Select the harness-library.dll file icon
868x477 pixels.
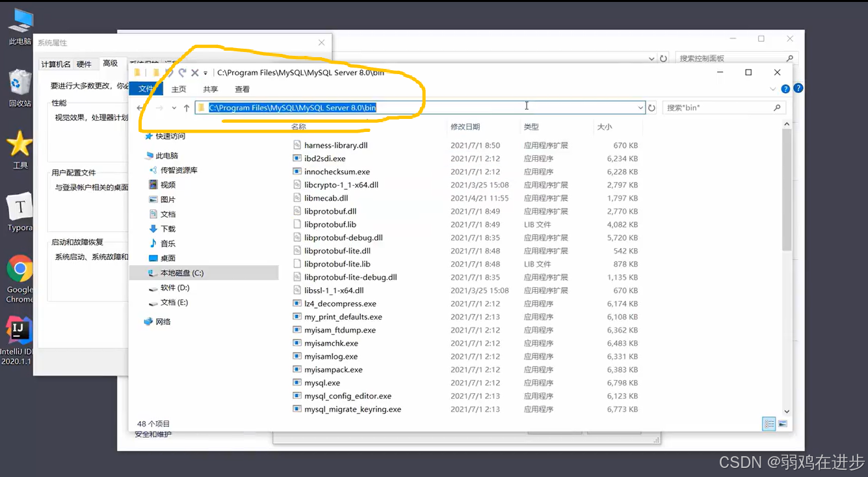(x=297, y=145)
